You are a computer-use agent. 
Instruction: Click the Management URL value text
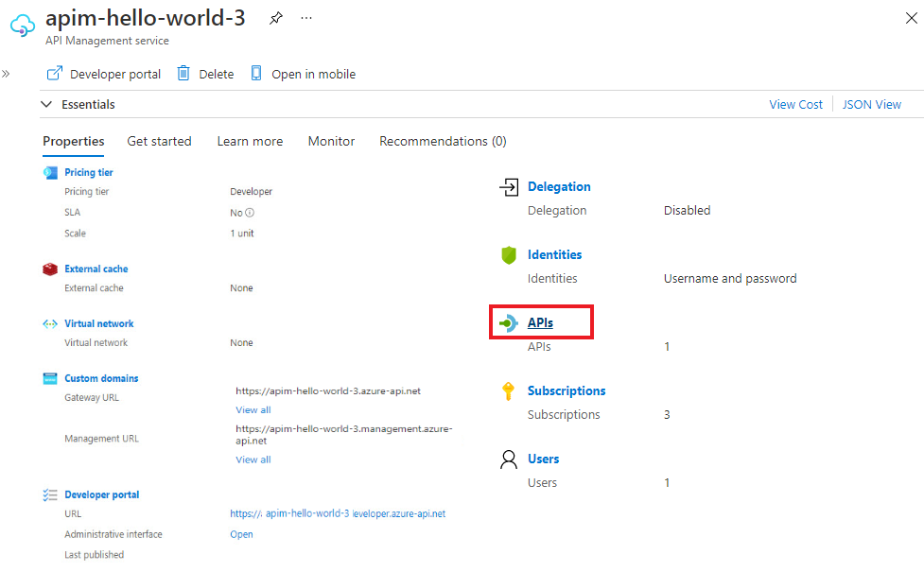pyautogui.click(x=344, y=435)
